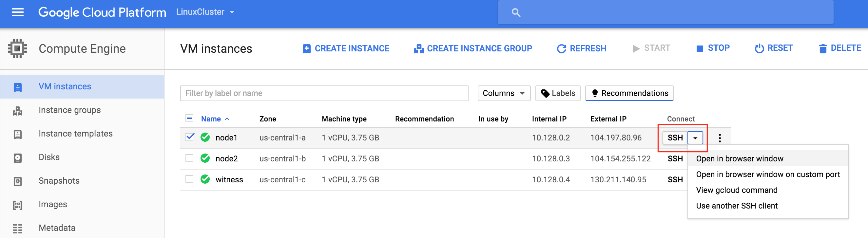Click the Delete trash icon
This screenshot has height=238, width=868.
[x=822, y=49]
